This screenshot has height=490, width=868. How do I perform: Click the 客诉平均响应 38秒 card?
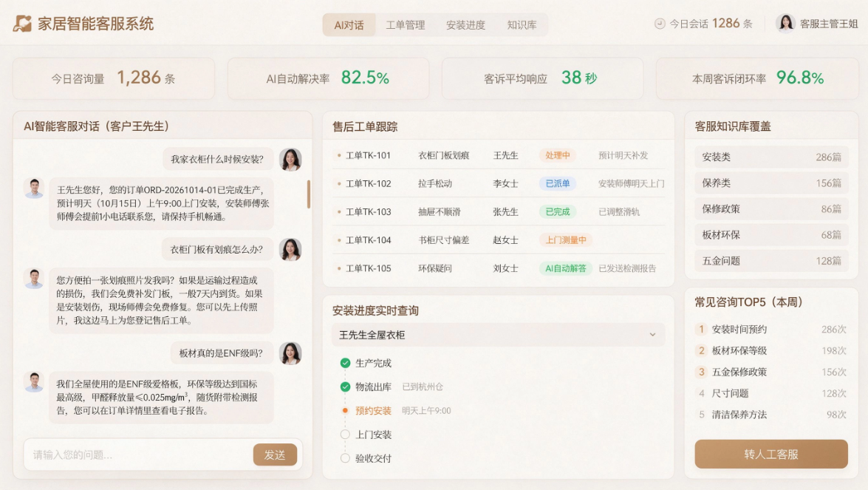point(542,78)
